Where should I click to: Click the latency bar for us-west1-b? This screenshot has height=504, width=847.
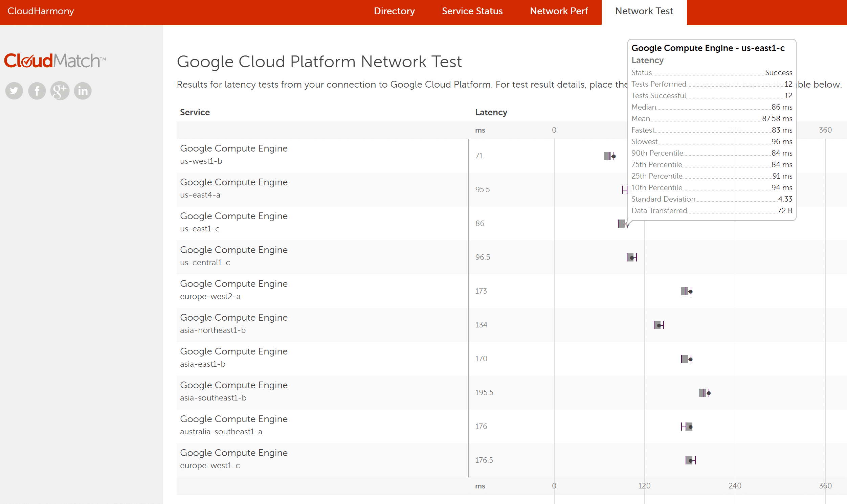pyautogui.click(x=608, y=156)
